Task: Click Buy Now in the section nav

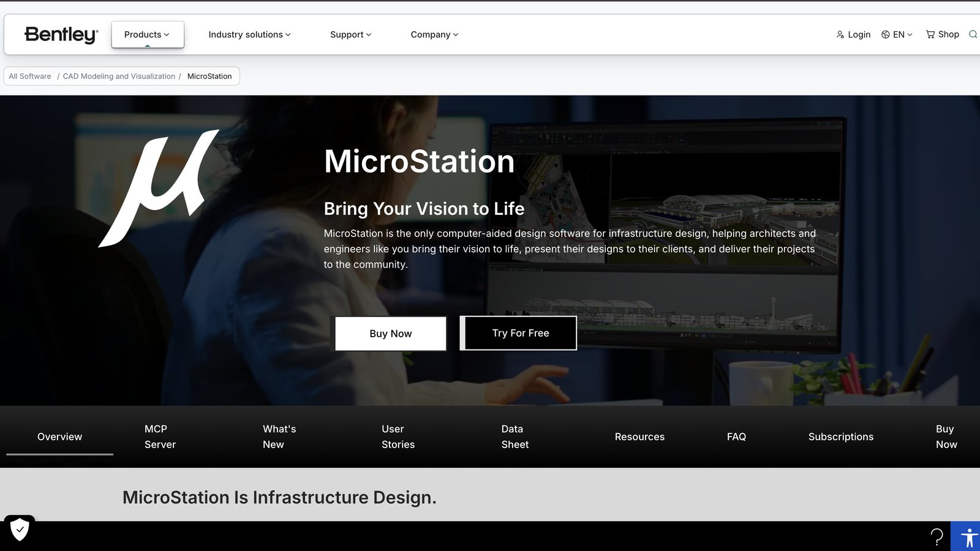Action: click(946, 437)
